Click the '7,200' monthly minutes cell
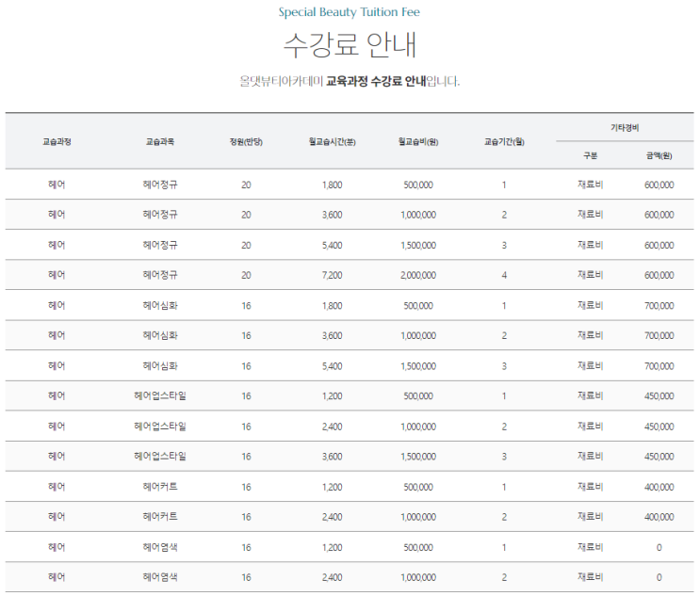 [333, 275]
